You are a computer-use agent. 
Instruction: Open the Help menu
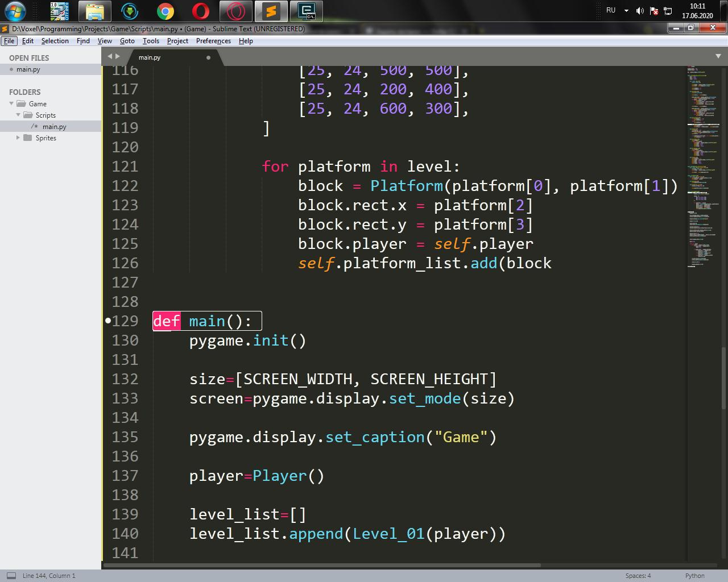pyautogui.click(x=246, y=41)
